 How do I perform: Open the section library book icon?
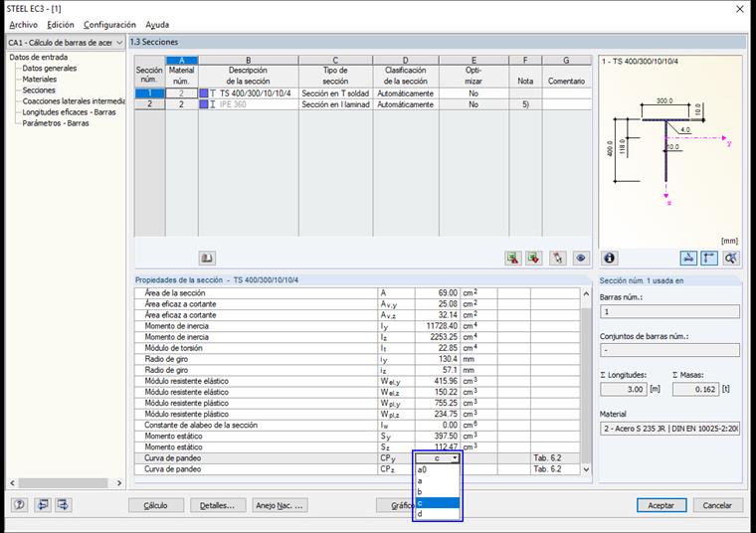pyautogui.click(x=207, y=258)
